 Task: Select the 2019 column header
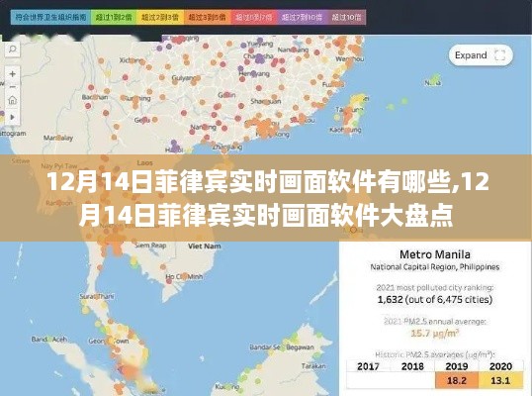pyautogui.click(x=456, y=366)
